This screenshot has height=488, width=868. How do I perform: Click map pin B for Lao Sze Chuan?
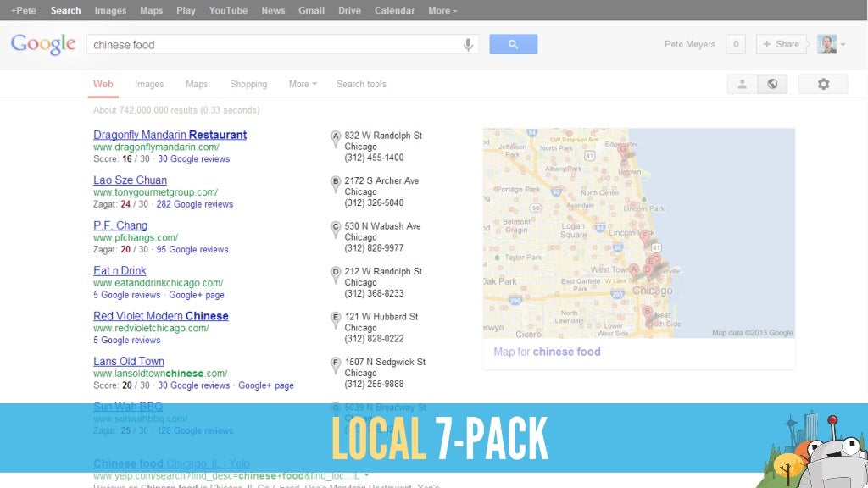[x=336, y=184]
